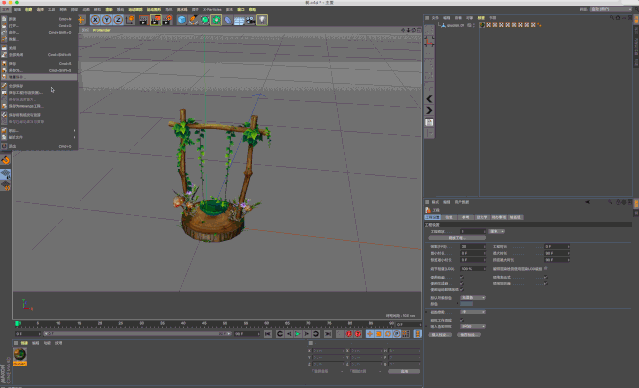The width and height of the screenshot is (639, 388).
Task: Click the Render View clapperboard icon
Action: (x=143, y=20)
